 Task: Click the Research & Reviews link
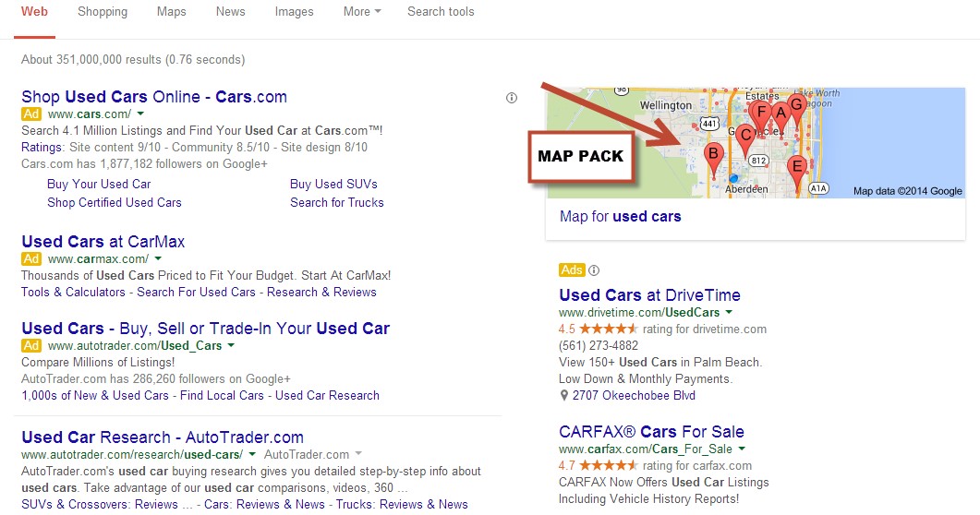click(x=321, y=293)
